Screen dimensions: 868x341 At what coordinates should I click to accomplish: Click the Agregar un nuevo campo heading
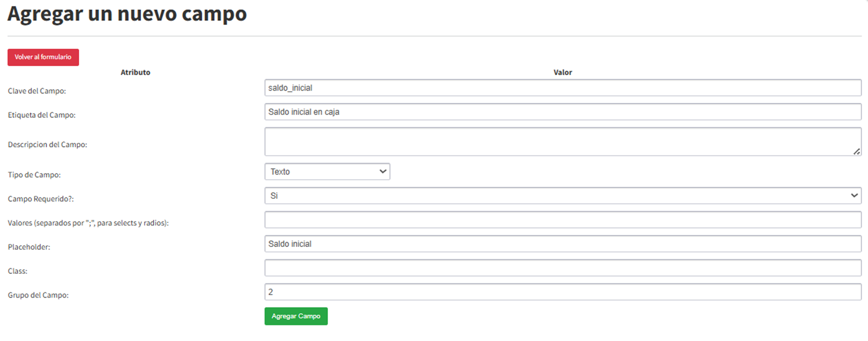tap(127, 14)
